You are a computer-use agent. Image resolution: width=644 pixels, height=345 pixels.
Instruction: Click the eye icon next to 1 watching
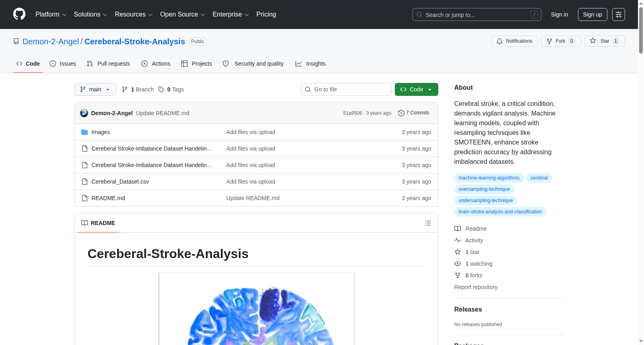(458, 264)
